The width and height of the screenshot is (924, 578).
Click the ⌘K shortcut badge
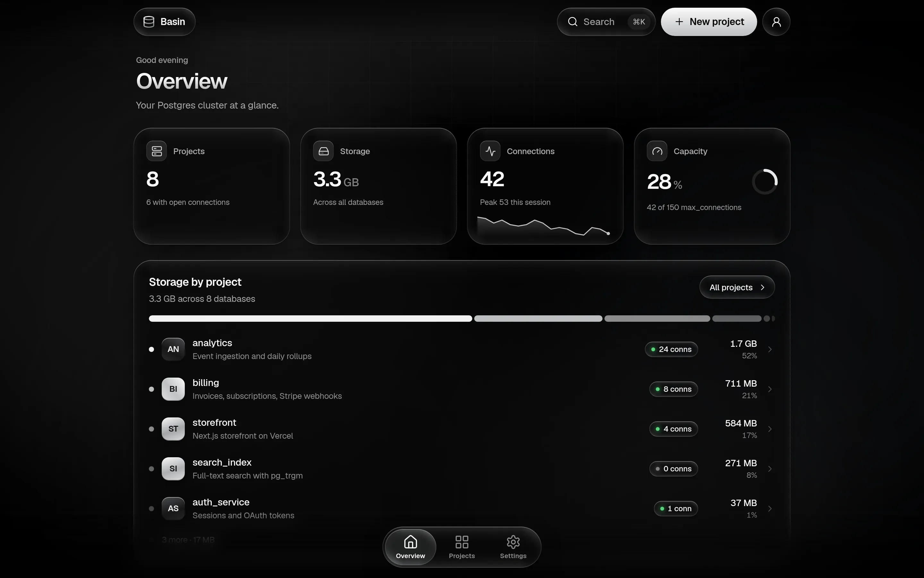coord(639,22)
